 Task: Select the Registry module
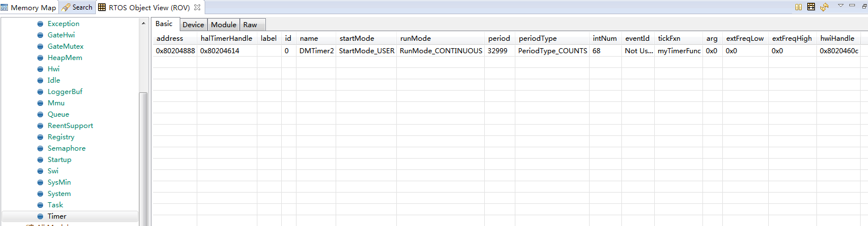tap(61, 137)
